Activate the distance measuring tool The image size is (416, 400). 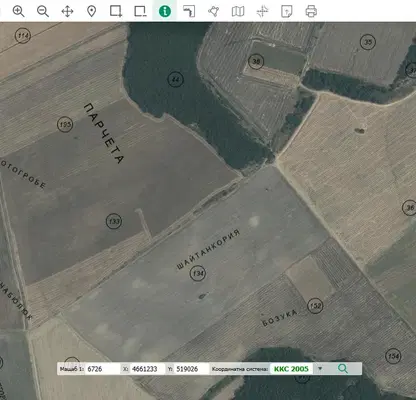tap(189, 11)
